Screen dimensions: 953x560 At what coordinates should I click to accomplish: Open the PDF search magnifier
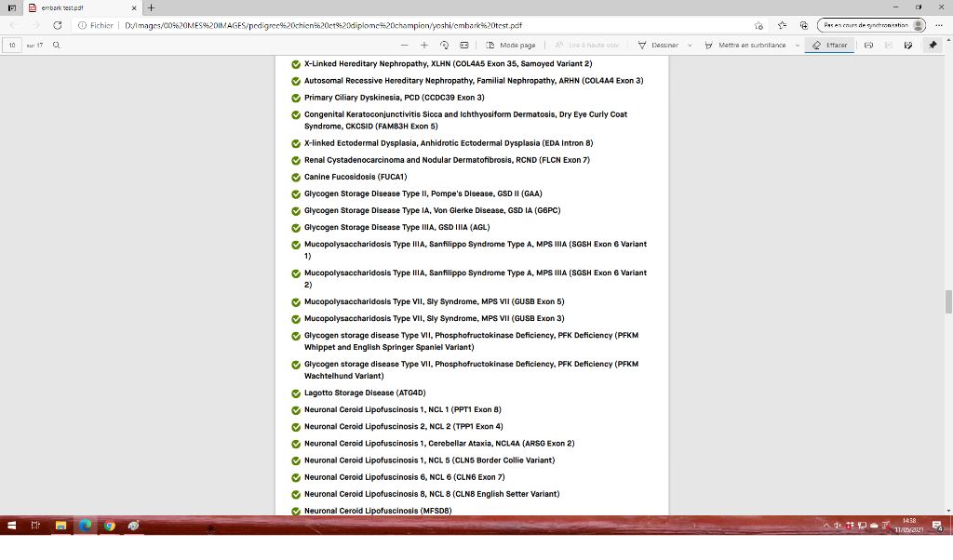57,45
